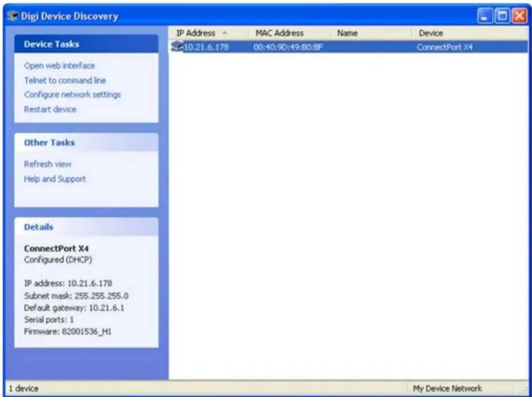Image resolution: width=532 pixels, height=397 pixels.
Task: Open web interface link in Device Tasks
Action: [59, 65]
